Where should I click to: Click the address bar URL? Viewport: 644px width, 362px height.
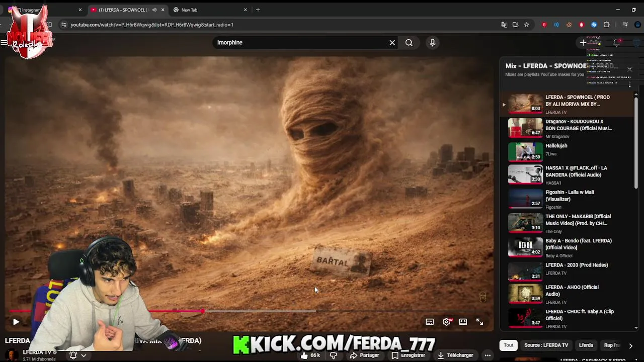point(151,25)
